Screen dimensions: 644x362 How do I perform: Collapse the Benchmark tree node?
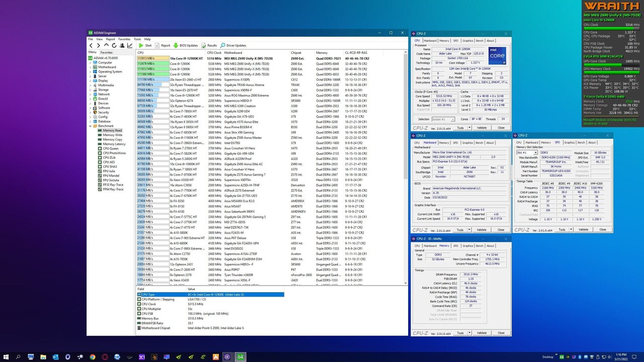[x=90, y=126]
